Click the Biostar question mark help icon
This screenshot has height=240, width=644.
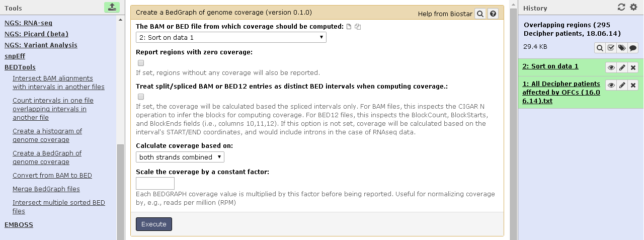[x=493, y=14]
